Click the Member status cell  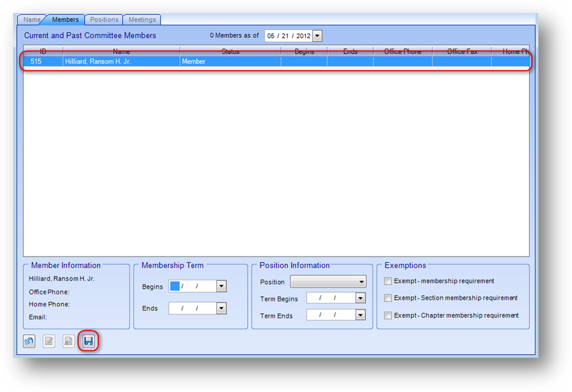click(x=231, y=62)
